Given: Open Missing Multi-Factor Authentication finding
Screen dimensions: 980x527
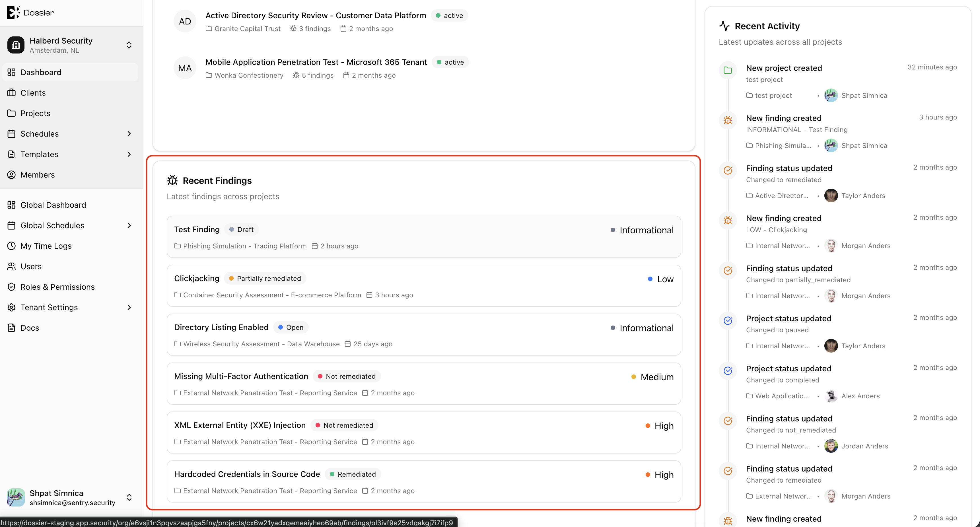Looking at the screenshot, I should [424, 384].
